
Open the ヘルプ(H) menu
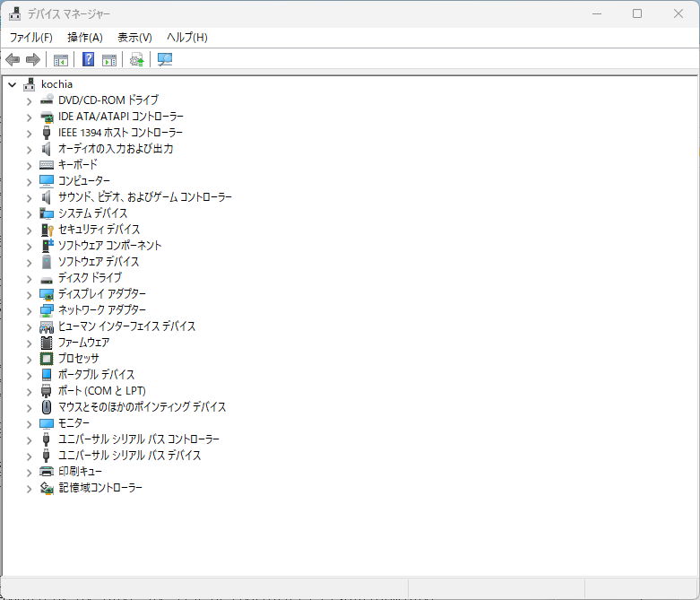pos(187,38)
